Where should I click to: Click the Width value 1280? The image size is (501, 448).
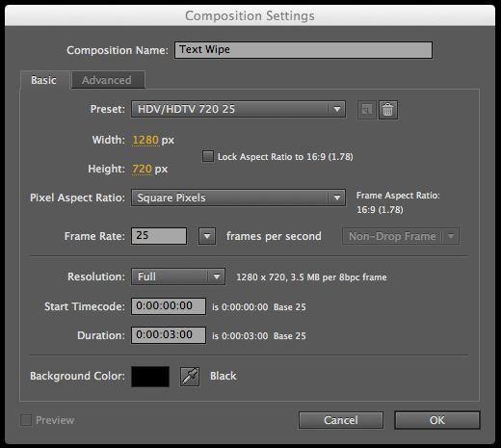tap(145, 140)
